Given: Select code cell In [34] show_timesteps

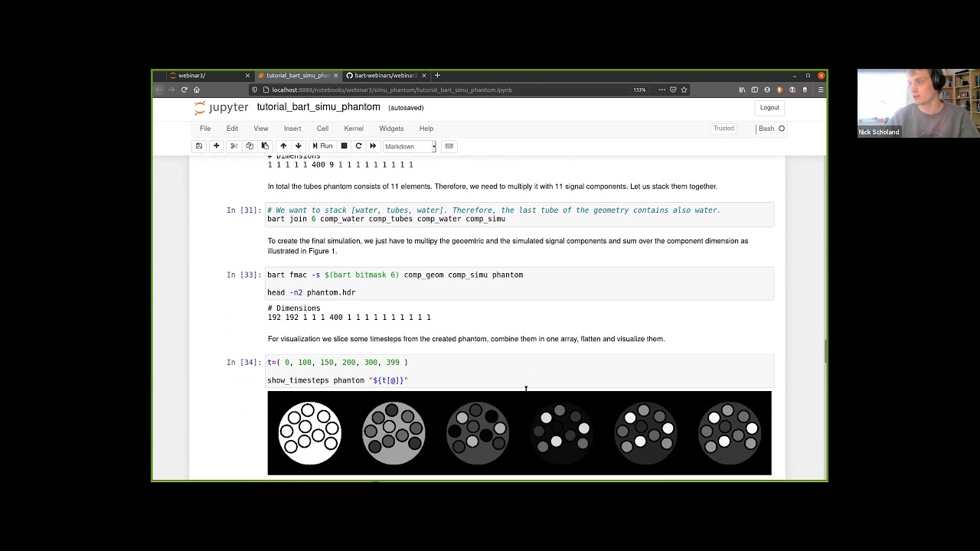Looking at the screenshot, I should (x=520, y=371).
